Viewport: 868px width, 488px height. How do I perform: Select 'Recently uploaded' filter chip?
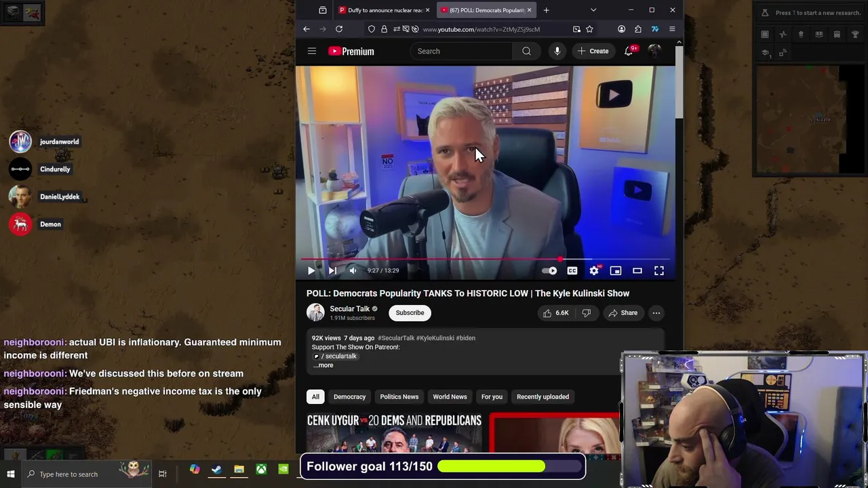click(542, 396)
